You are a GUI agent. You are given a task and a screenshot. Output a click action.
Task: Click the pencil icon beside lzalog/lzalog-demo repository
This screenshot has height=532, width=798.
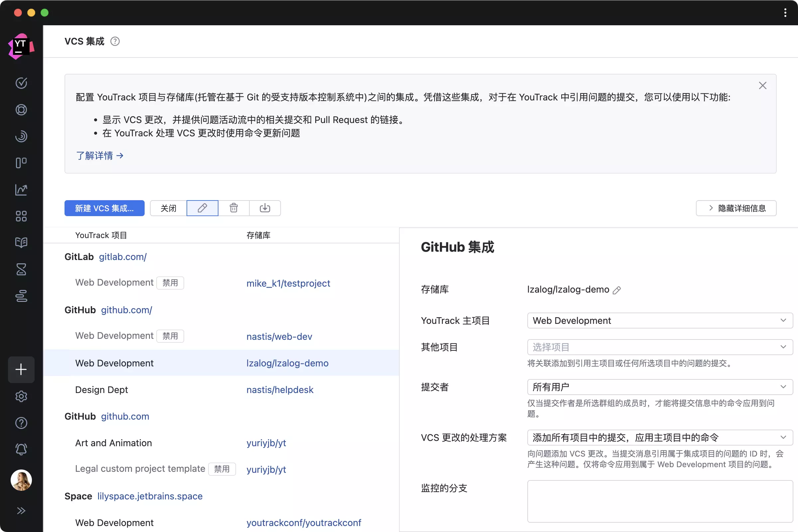tap(617, 290)
